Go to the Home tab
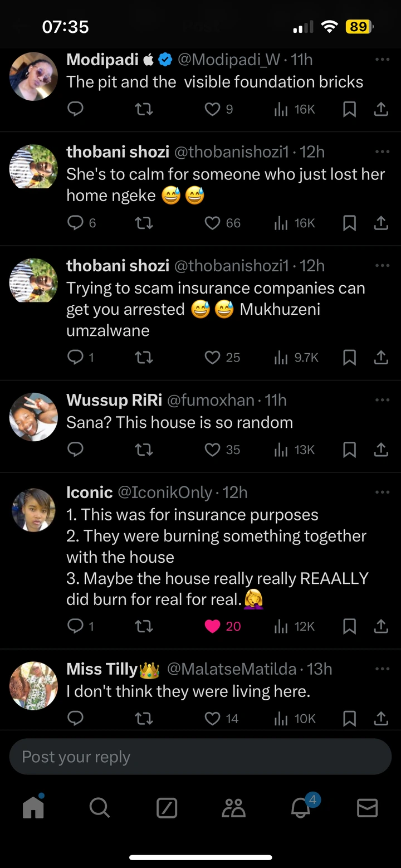 tap(33, 807)
